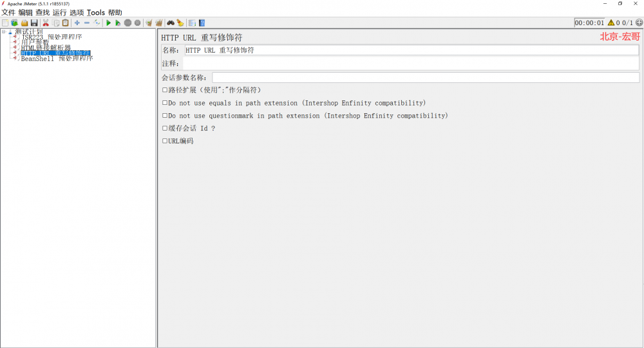Enable the 缓存会话 Id checkbox
The image size is (644, 348).
[165, 129]
